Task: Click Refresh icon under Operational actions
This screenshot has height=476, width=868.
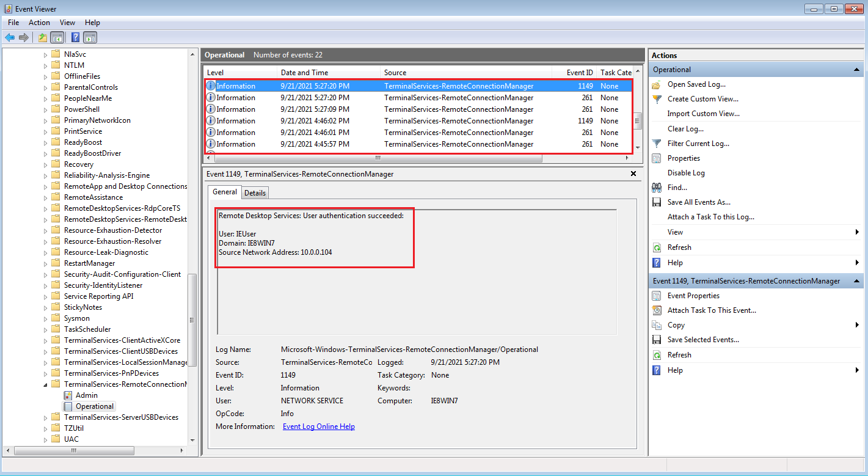Action: click(657, 247)
